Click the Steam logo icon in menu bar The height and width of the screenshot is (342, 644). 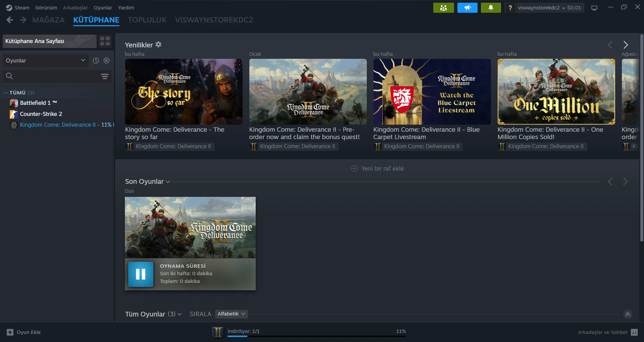coord(9,8)
